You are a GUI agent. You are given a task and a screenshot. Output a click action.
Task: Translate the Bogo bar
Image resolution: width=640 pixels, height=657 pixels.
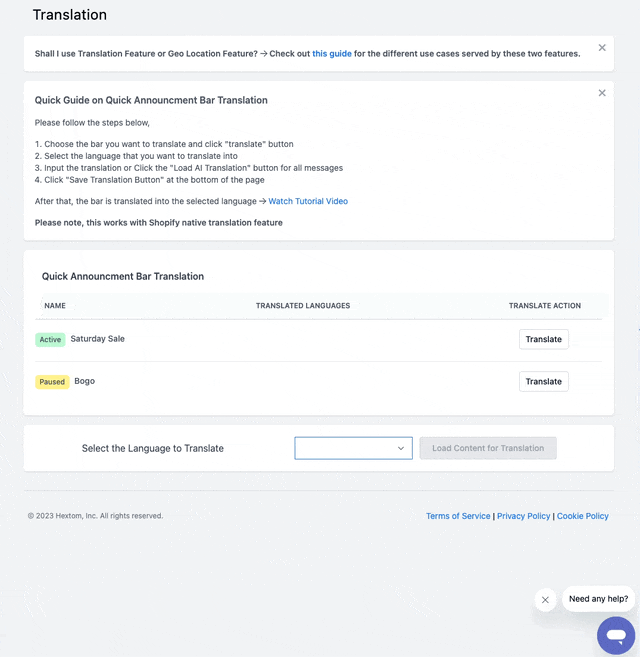pyautogui.click(x=544, y=381)
